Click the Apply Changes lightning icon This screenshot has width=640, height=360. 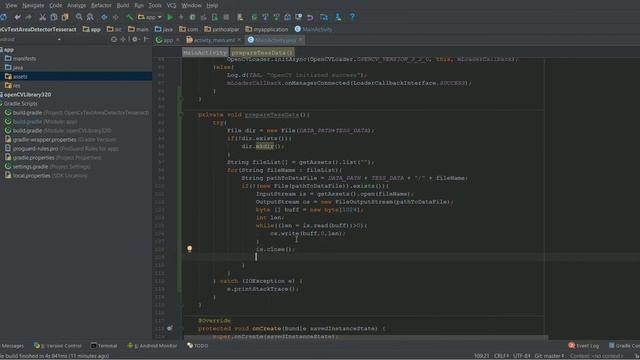click(181, 17)
